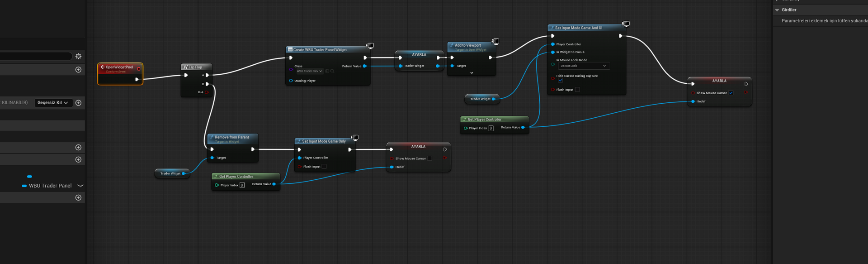Click browse icon beside Class dropdown
868x264 pixels.
(332, 71)
